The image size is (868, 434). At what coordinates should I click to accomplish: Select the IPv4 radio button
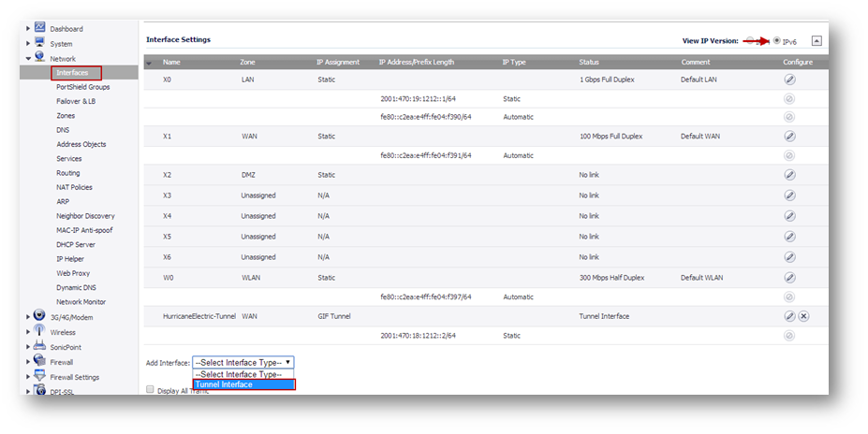749,41
